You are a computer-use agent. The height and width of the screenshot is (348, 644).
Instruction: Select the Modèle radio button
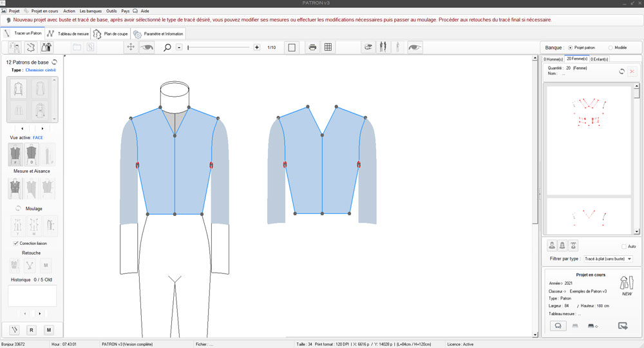[610, 48]
